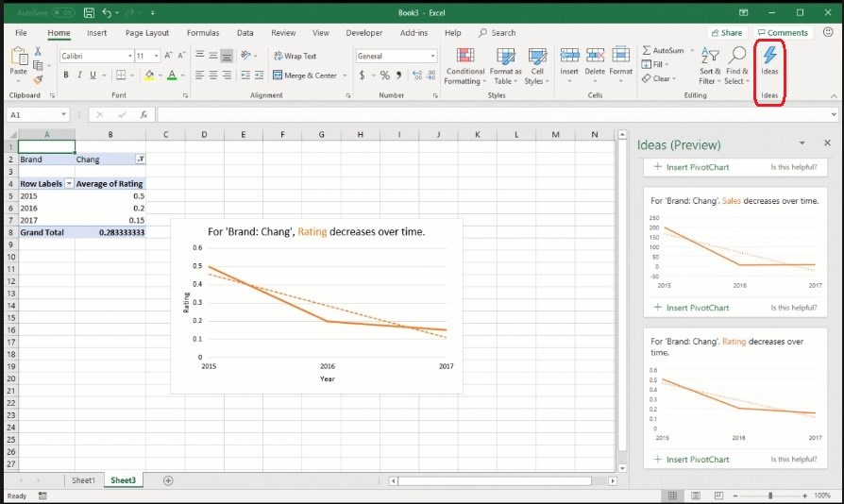Close the Ideas pane
The width and height of the screenshot is (844, 504).
click(827, 143)
